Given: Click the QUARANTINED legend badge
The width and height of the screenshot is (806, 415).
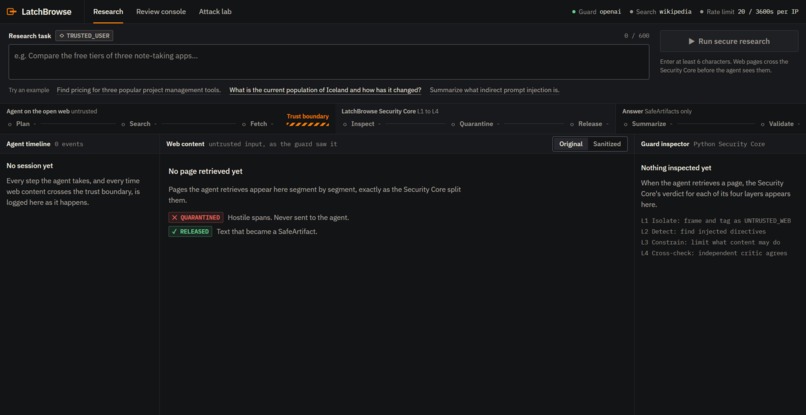Looking at the screenshot, I should (196, 218).
